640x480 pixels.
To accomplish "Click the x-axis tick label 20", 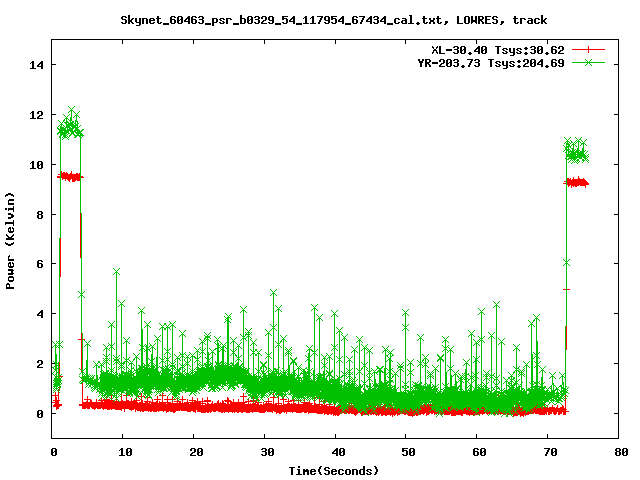I will pyautogui.click(x=196, y=452).
